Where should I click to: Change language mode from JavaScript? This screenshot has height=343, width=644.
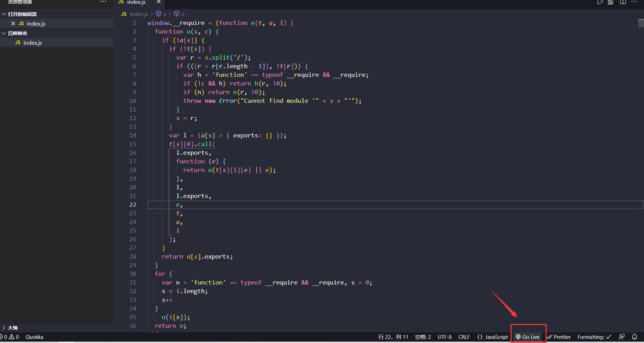[493, 337]
